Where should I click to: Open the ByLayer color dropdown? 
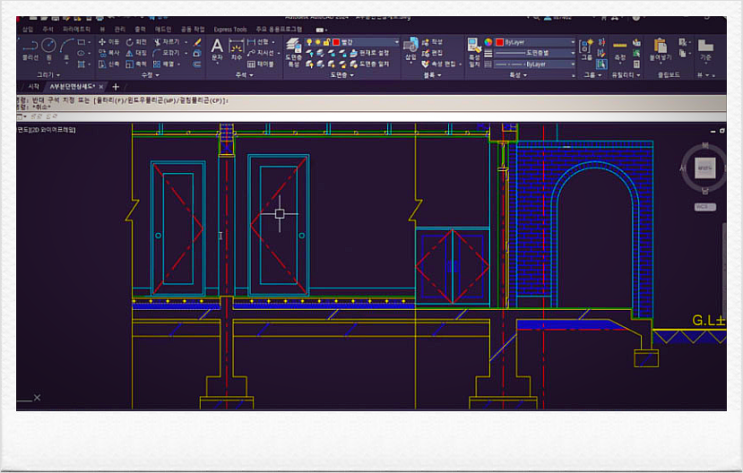point(536,42)
